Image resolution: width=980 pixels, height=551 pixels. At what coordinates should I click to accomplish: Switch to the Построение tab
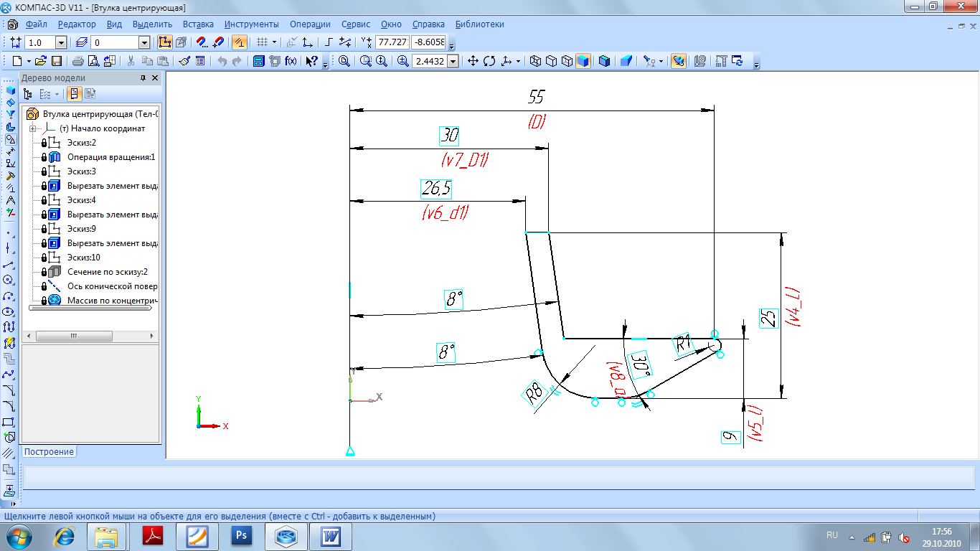tap(50, 451)
